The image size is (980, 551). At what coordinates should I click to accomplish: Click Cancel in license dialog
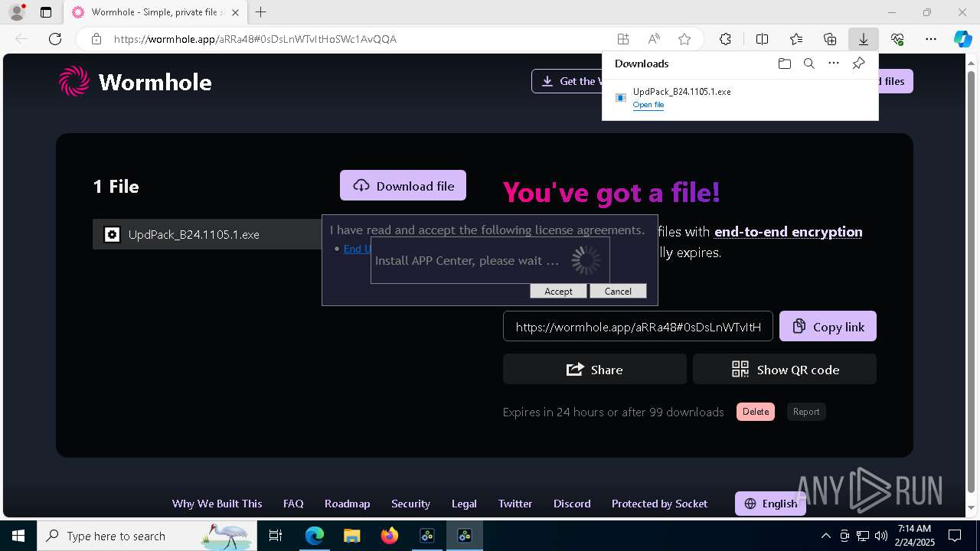[x=618, y=291]
